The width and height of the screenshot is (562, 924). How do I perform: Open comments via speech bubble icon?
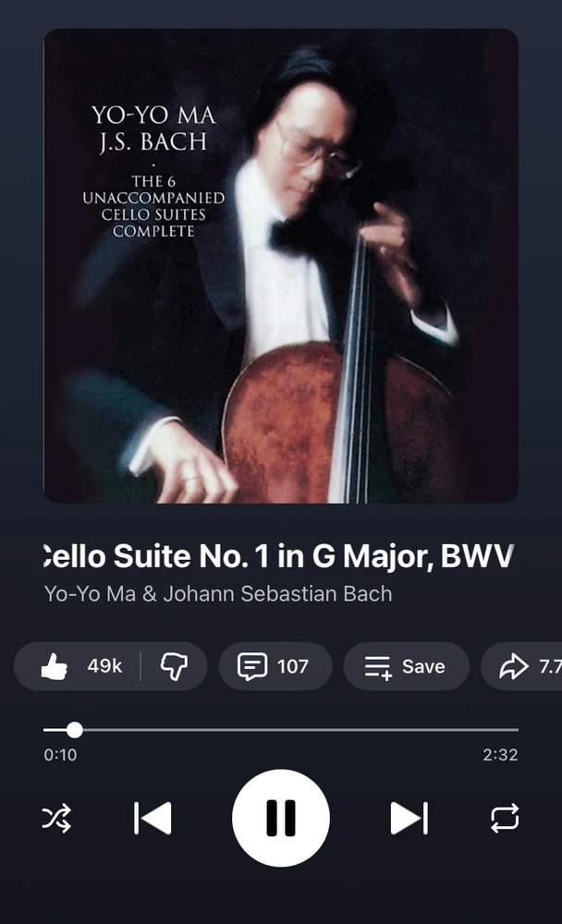[x=252, y=666]
